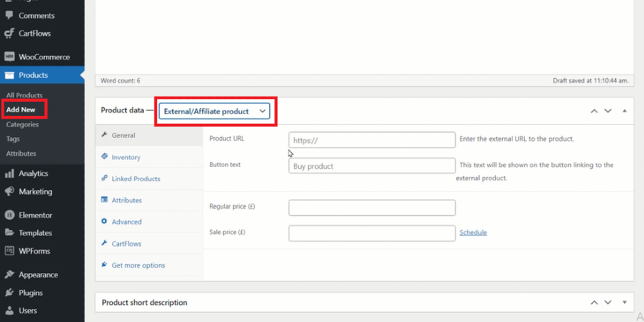The width and height of the screenshot is (644, 322).
Task: Click the Product URL input field
Action: (372, 140)
